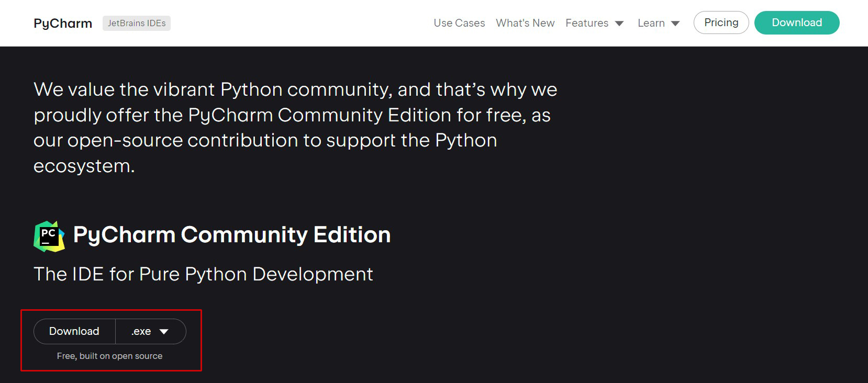Click the word 'ecosystem.' in the intro text
This screenshot has height=383, width=868.
click(x=84, y=166)
